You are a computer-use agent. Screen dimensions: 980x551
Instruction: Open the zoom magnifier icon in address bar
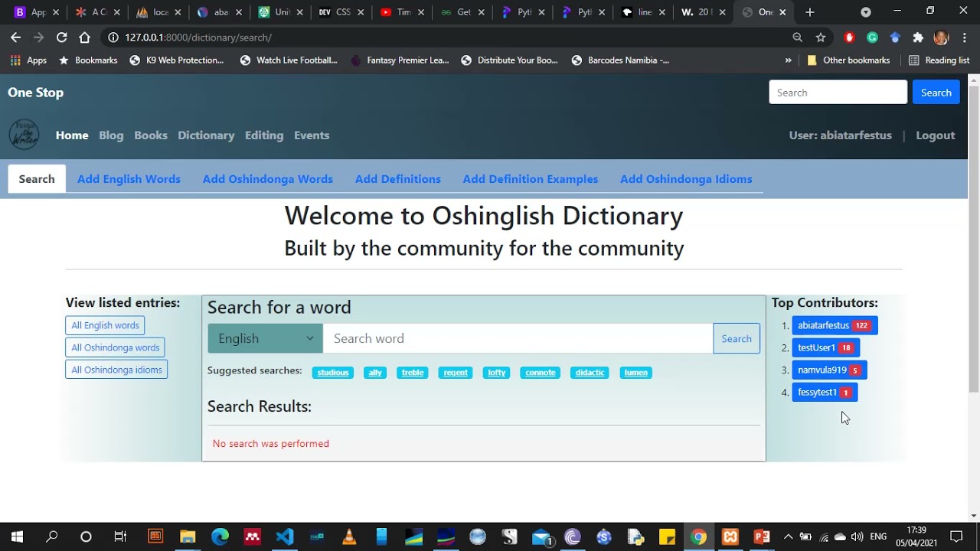click(x=798, y=37)
